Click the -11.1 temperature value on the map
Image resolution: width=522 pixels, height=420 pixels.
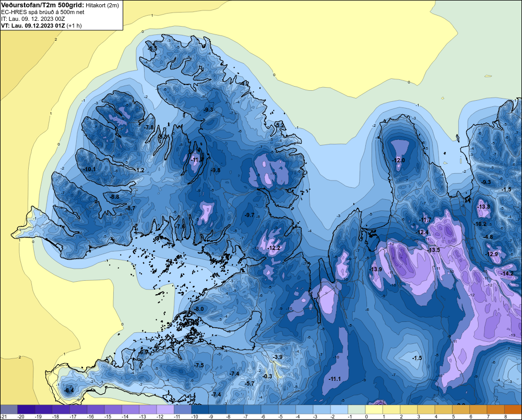pos(335,379)
